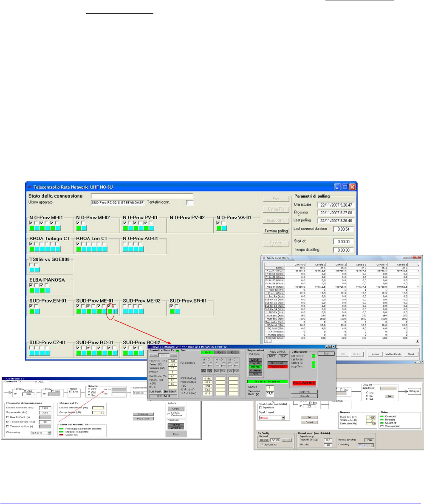Click the green Interno sync indicator
424x504 pixels.
255,367
